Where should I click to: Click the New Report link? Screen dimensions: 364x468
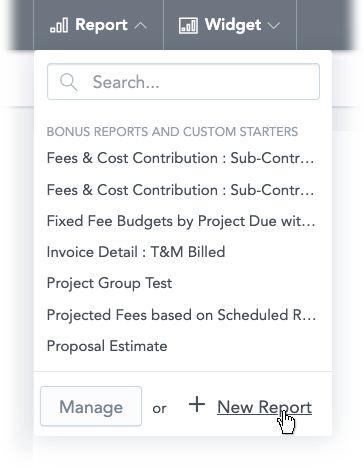click(x=265, y=407)
